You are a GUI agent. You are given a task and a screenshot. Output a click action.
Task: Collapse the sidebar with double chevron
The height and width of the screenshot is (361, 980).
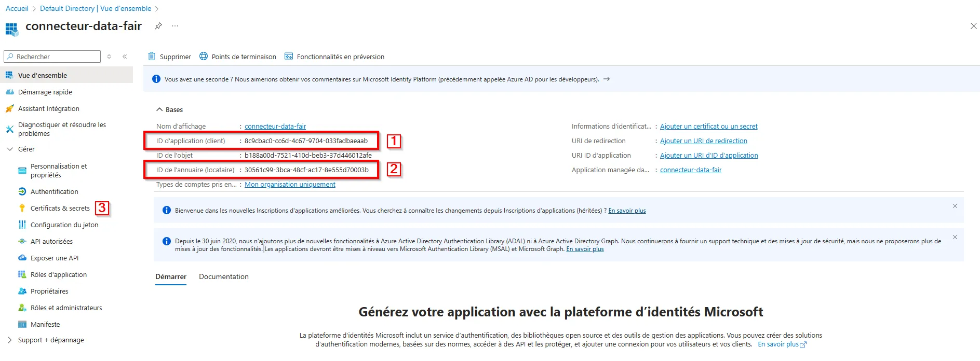125,57
